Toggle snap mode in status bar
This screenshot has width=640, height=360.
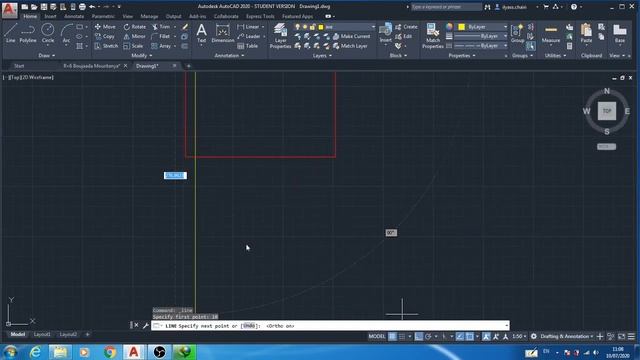402,336
